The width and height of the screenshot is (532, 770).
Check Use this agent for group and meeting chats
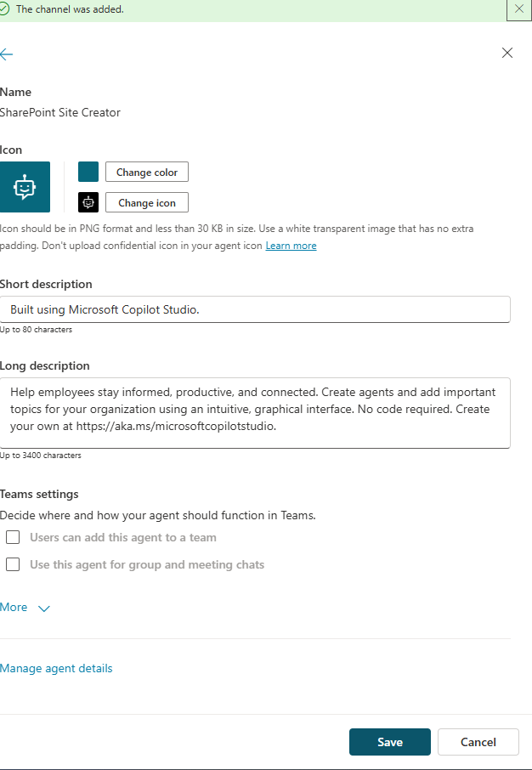point(13,564)
